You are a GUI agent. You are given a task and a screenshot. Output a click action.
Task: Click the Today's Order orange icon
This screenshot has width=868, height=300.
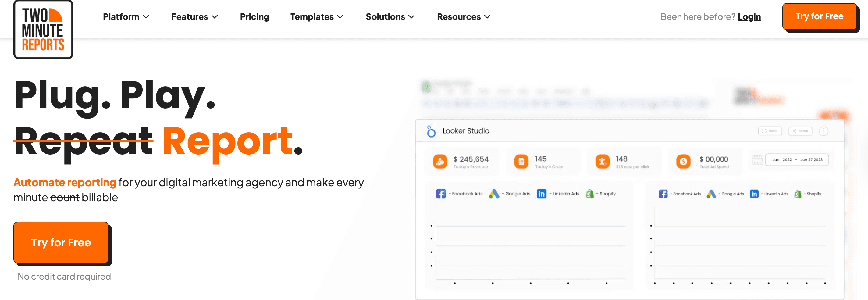521,162
